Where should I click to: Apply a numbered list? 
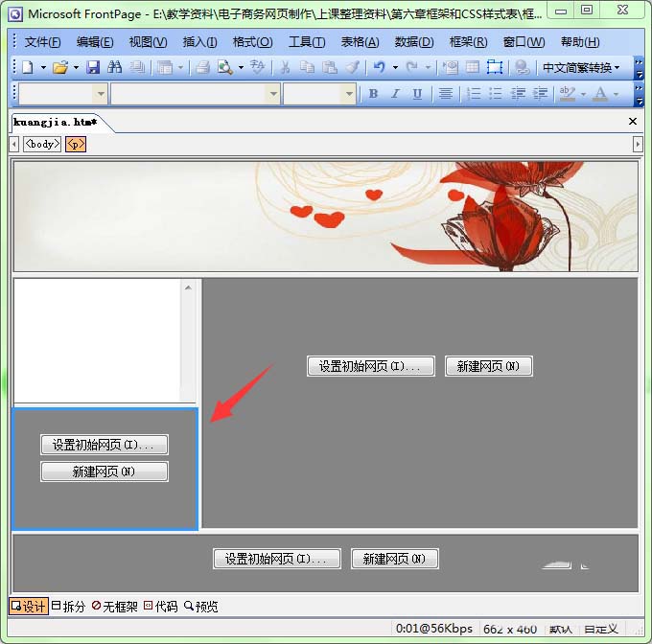click(x=474, y=94)
